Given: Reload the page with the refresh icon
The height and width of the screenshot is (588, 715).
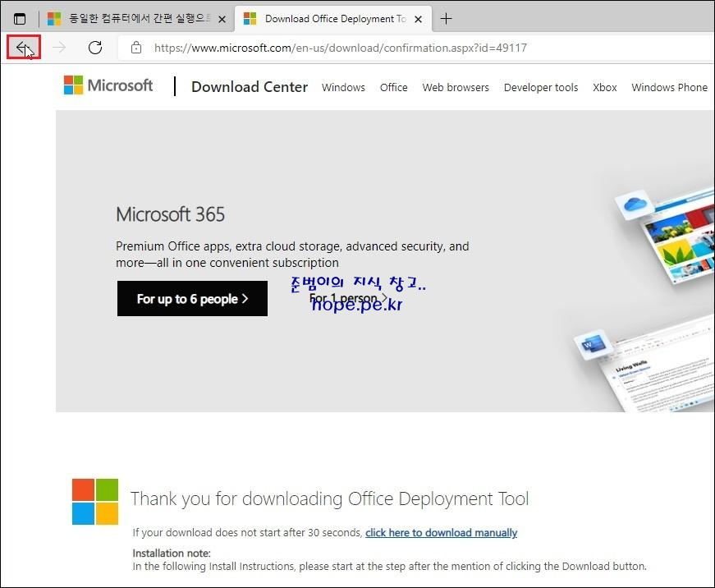Looking at the screenshot, I should tap(95, 48).
